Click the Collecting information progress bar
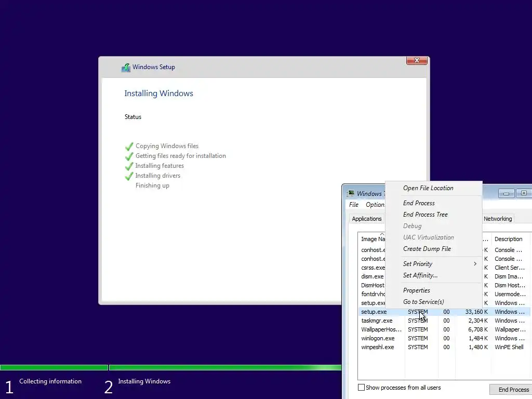The height and width of the screenshot is (399, 532). click(x=54, y=367)
